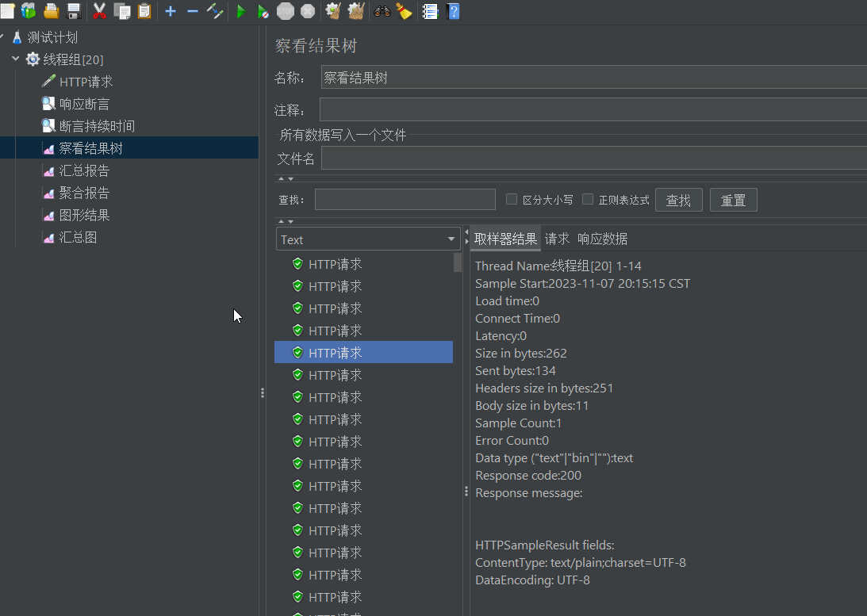This screenshot has width=867, height=616.
Task: Click the Thread Name:线程组[20] 1-14 line
Action: pos(558,266)
